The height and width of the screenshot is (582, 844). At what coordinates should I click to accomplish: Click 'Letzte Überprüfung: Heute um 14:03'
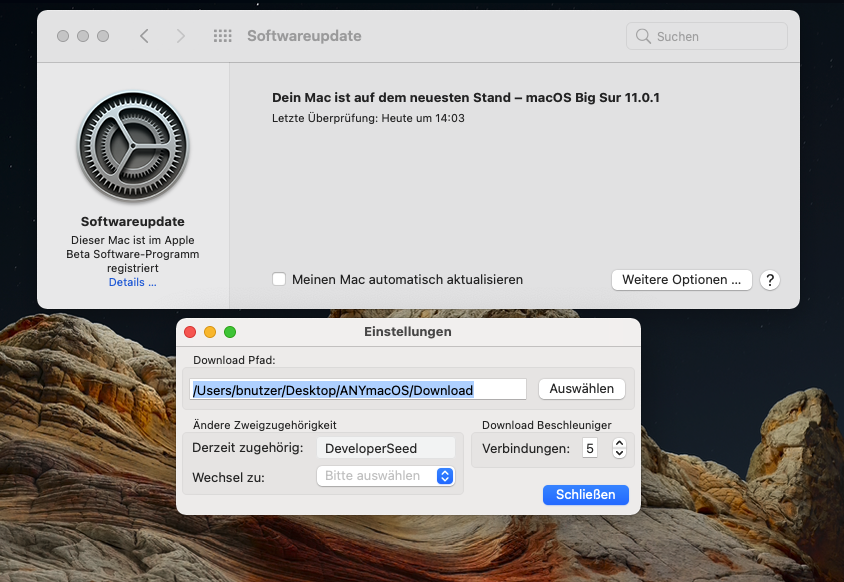(x=368, y=118)
